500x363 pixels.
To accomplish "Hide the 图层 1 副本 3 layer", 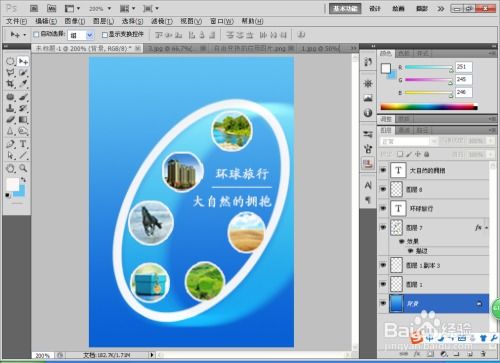I will [x=383, y=265].
